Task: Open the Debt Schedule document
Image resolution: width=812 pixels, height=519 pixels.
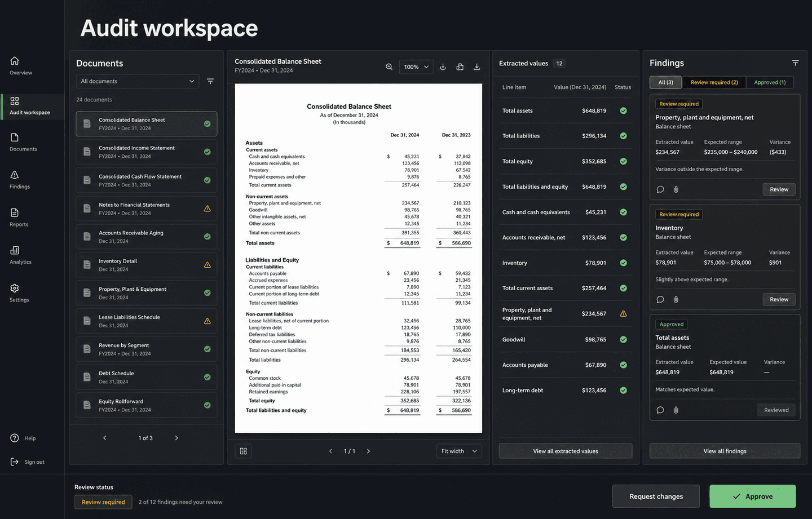Action: click(x=147, y=378)
